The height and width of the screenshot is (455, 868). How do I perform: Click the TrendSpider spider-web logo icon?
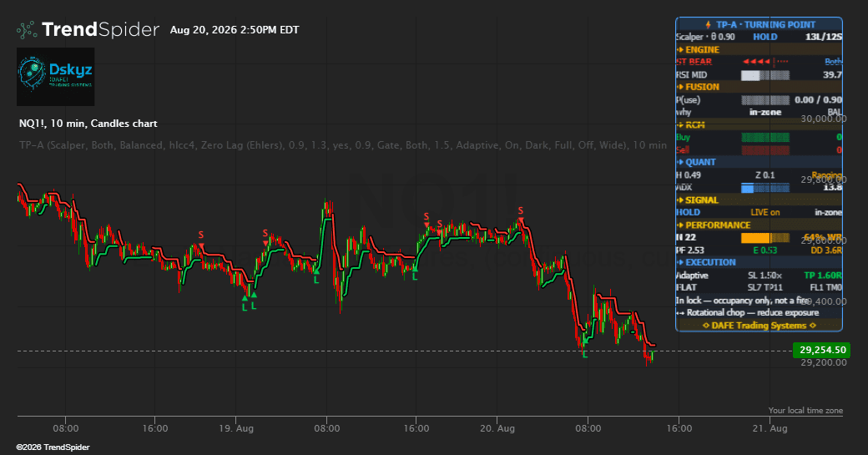click(27, 29)
